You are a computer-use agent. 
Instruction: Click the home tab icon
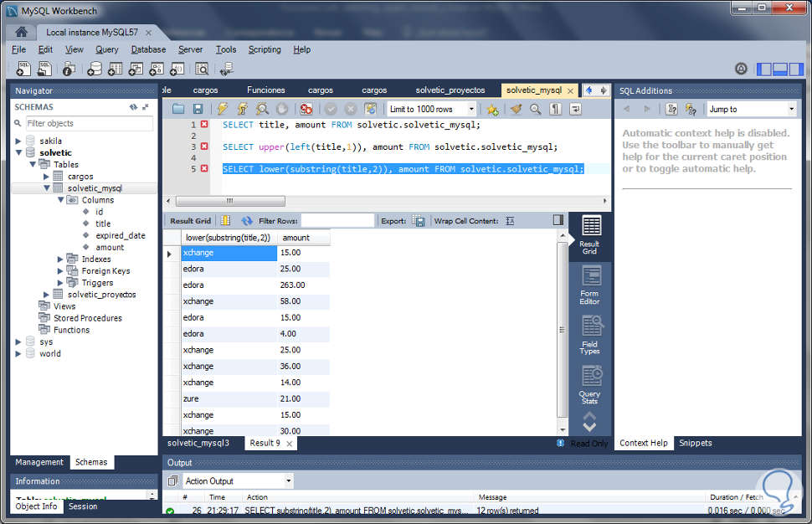21,32
